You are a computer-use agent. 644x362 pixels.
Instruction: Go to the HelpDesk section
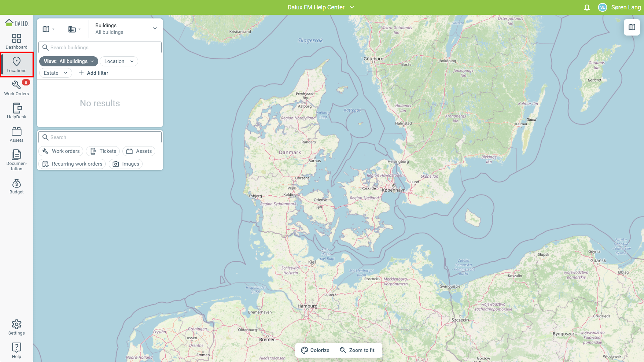pos(16,111)
